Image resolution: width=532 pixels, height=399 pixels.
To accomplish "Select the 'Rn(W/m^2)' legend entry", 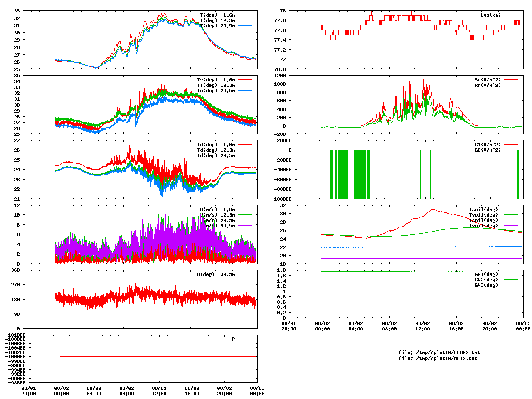I will [496, 85].
